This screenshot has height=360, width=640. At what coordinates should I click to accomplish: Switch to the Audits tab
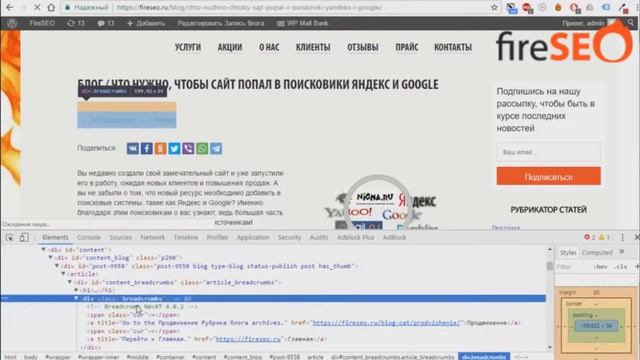tap(319, 238)
